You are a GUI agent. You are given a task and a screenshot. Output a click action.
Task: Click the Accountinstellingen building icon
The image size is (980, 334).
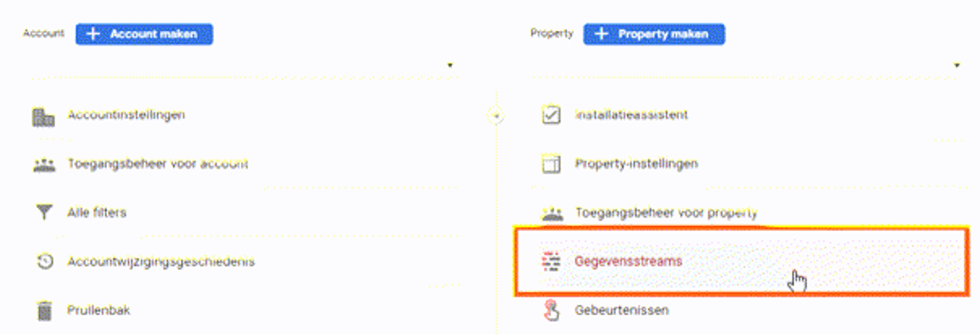[x=43, y=116]
